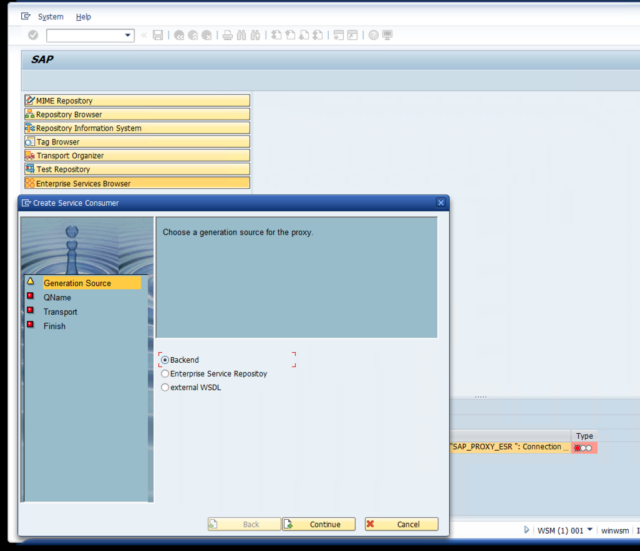Open the Tag Browser
The width and height of the screenshot is (640, 551).
(136, 142)
